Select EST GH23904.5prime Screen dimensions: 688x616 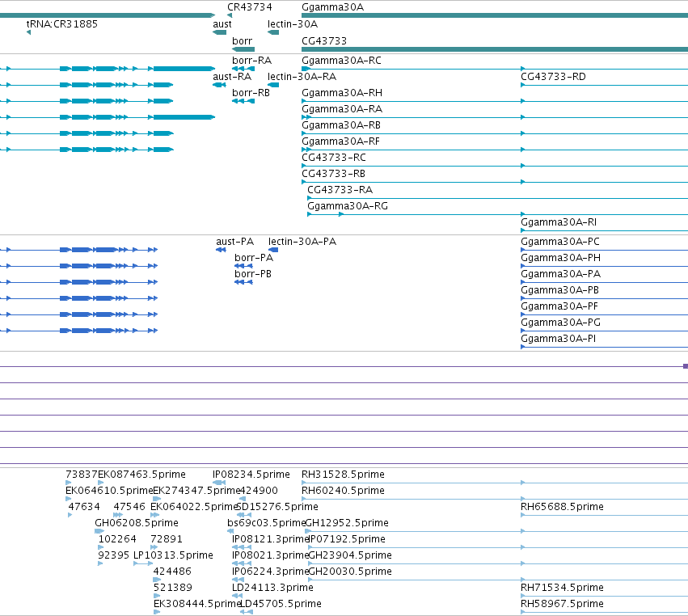pyautogui.click(x=350, y=555)
